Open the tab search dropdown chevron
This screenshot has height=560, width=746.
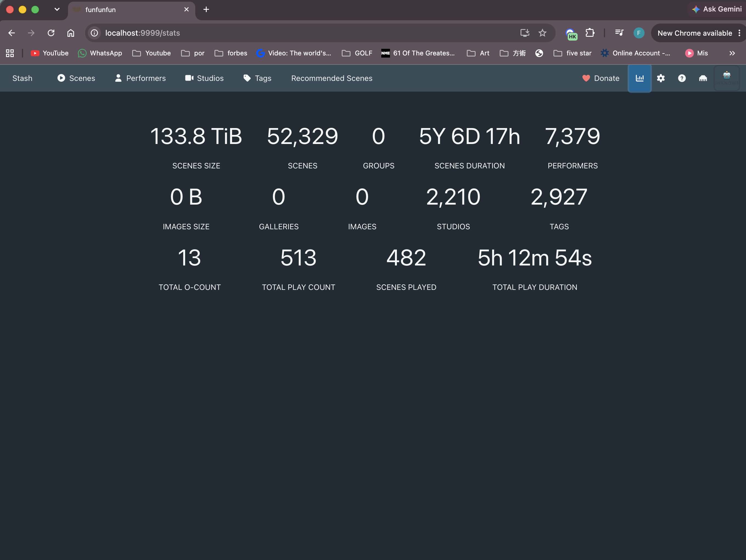pos(57,9)
